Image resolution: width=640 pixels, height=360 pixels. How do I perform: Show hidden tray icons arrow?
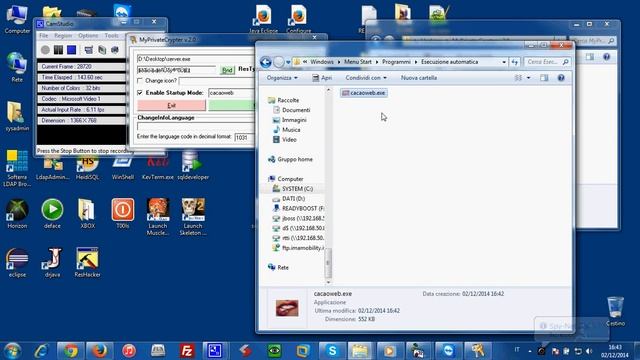coord(530,351)
